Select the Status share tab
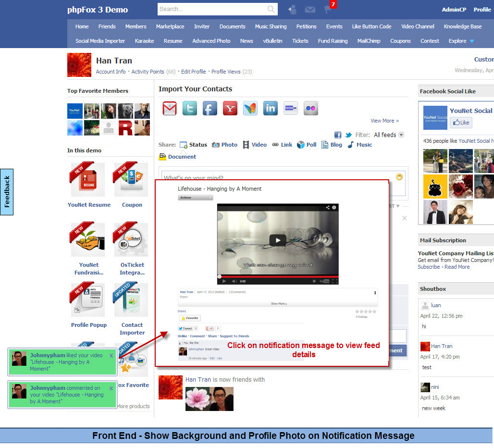This screenshot has width=494, height=448. [194, 145]
